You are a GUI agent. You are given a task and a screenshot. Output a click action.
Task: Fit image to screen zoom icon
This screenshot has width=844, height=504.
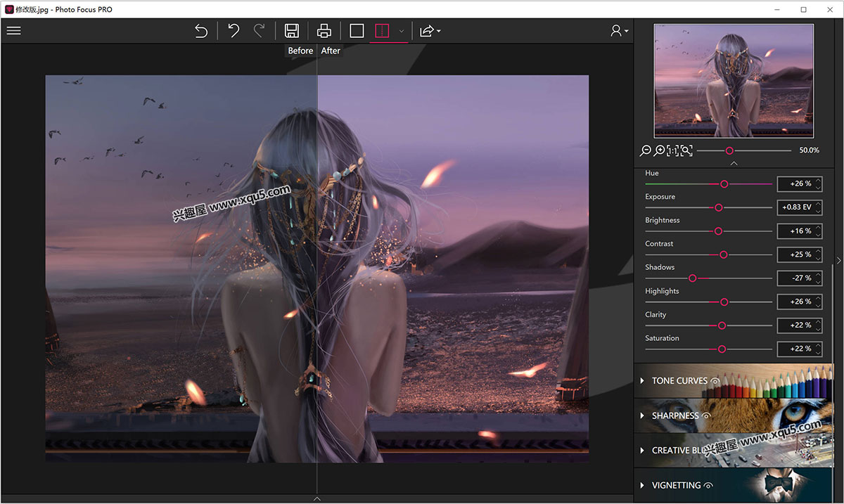click(x=686, y=150)
